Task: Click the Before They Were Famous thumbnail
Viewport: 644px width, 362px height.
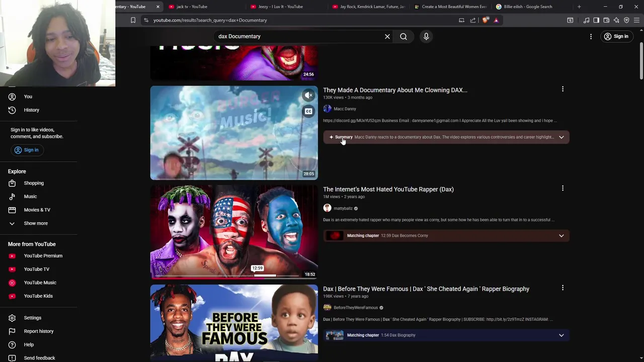Action: [234, 323]
